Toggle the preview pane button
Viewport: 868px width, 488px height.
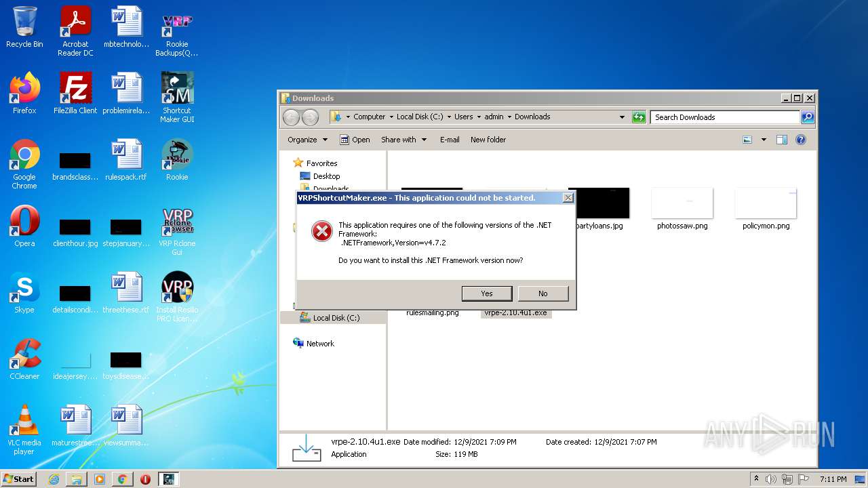(x=781, y=140)
